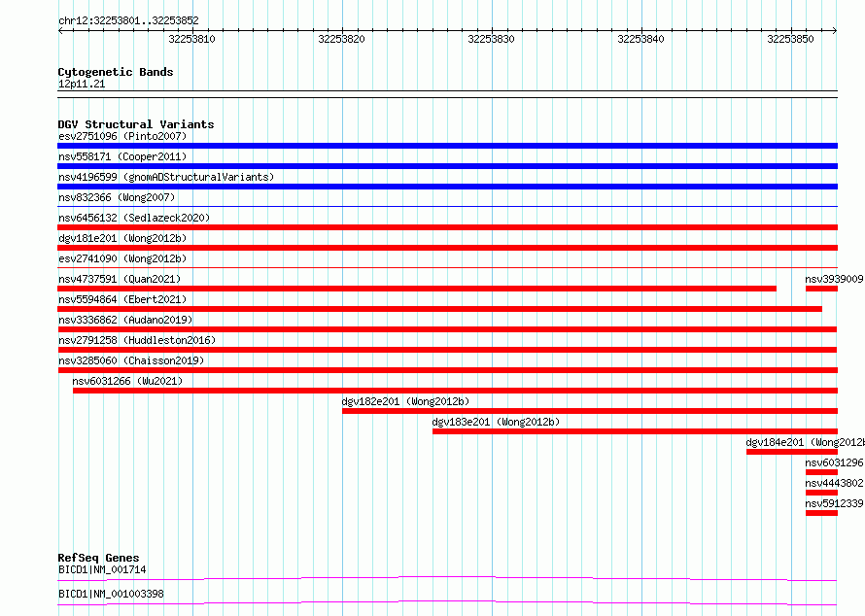Image resolution: width=865 pixels, height=616 pixels.
Task: Click ruler position 32253810
Action: coord(192,39)
